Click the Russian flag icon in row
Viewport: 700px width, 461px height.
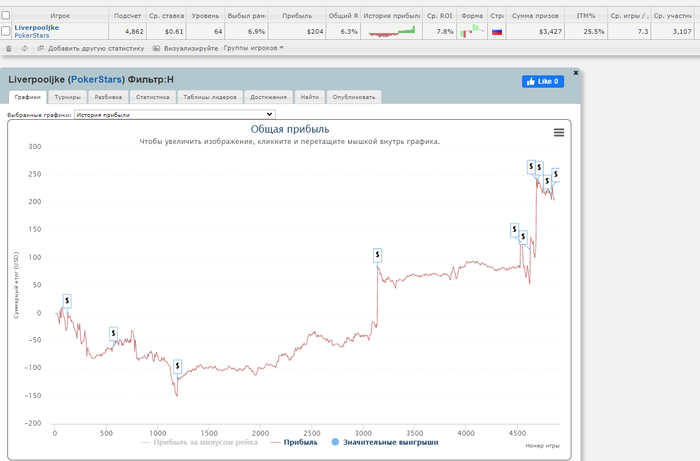click(x=496, y=32)
